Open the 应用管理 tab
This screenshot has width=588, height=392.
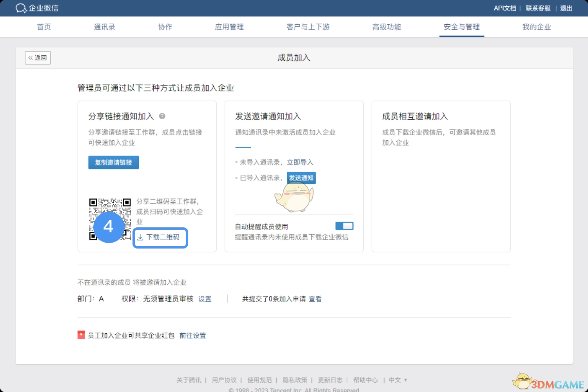[229, 27]
